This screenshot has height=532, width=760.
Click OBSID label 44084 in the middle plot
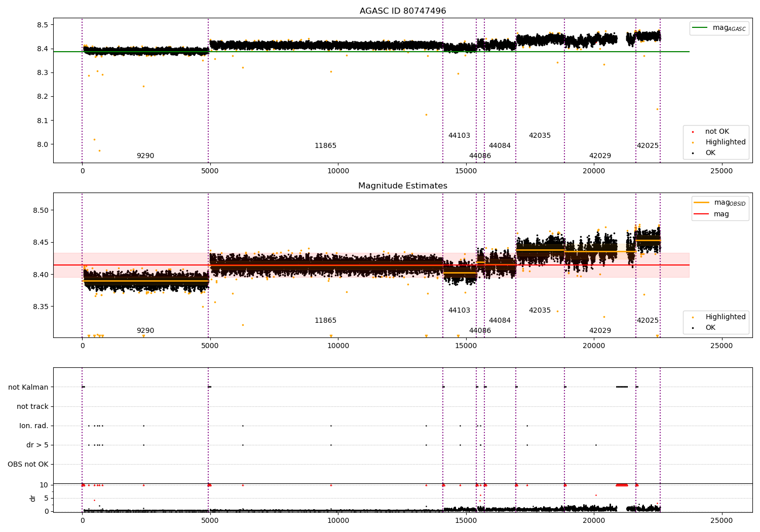[500, 321]
